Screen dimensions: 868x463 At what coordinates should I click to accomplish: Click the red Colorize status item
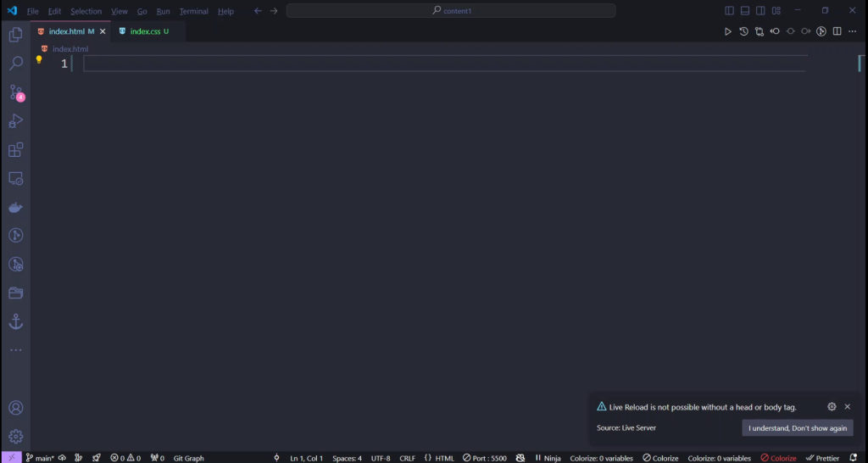(778, 458)
